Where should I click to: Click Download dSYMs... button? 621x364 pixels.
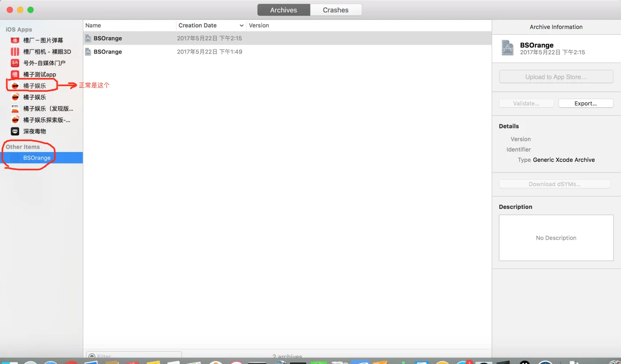click(554, 184)
